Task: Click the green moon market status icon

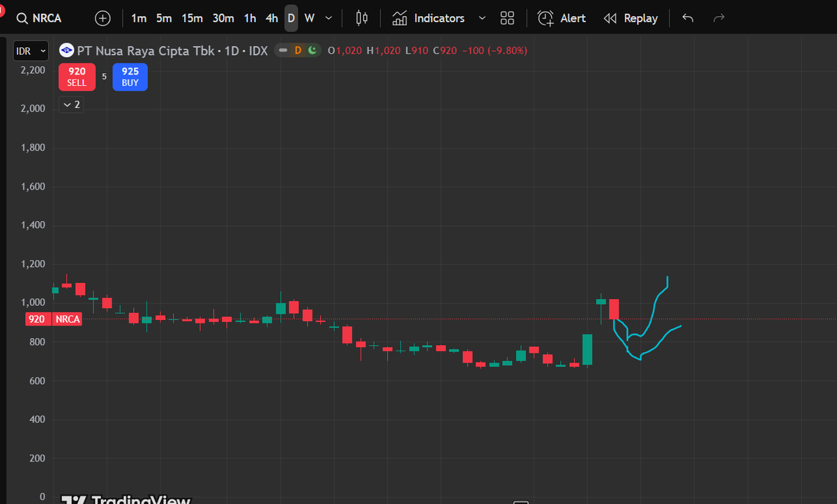Action: pyautogui.click(x=312, y=50)
